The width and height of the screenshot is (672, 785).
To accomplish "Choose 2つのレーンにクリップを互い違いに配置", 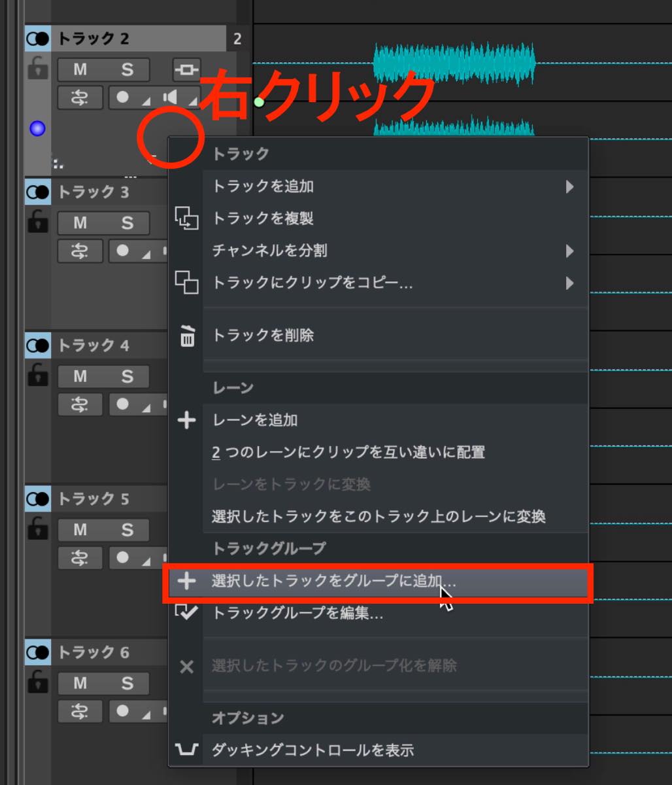I will pyautogui.click(x=379, y=452).
